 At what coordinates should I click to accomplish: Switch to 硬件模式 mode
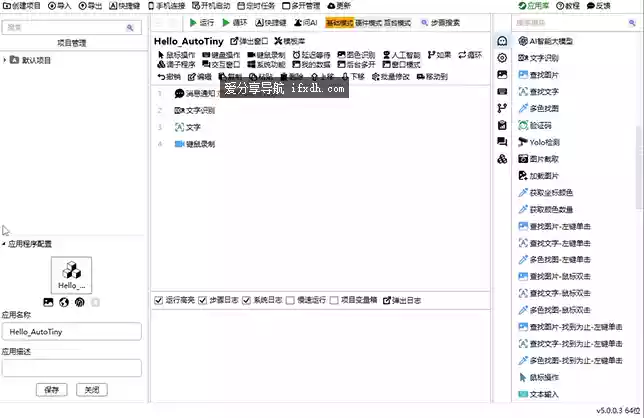(x=368, y=23)
